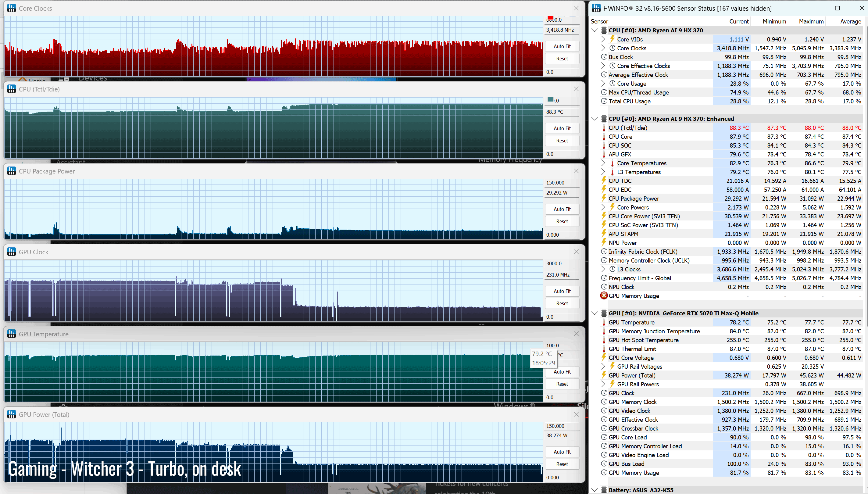Image resolution: width=868 pixels, height=494 pixels.
Task: Expand the L3 Clocks row
Action: (603, 269)
